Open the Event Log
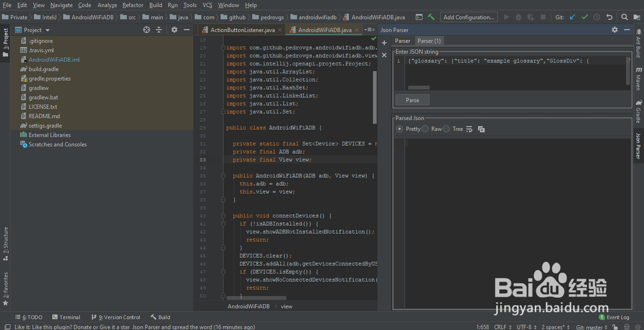The width and height of the screenshot is (644, 330). click(614, 317)
